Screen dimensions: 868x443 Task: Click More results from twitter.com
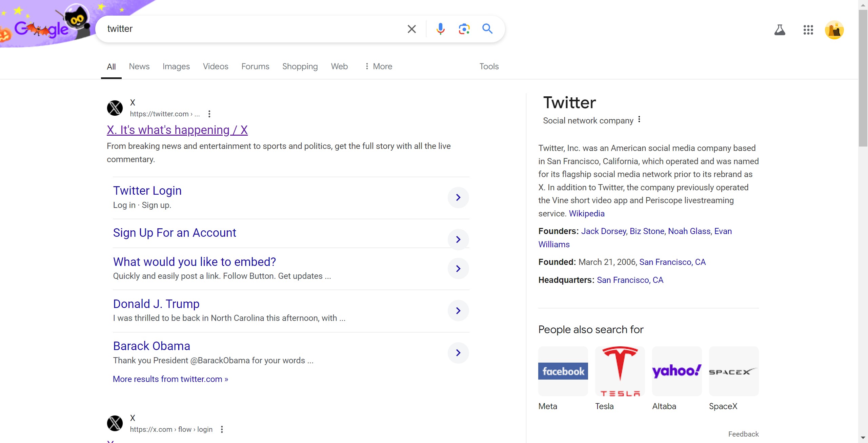pyautogui.click(x=170, y=379)
